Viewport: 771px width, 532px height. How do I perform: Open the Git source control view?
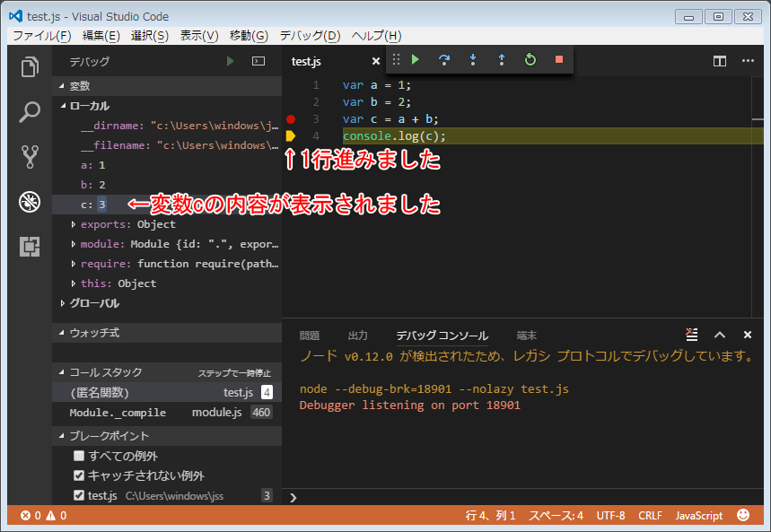[x=30, y=156]
